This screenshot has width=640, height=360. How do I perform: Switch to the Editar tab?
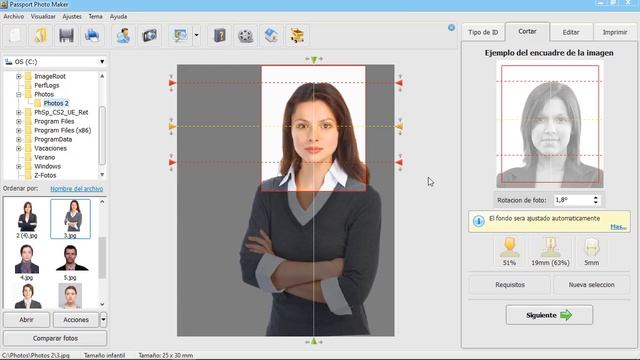pyautogui.click(x=571, y=32)
